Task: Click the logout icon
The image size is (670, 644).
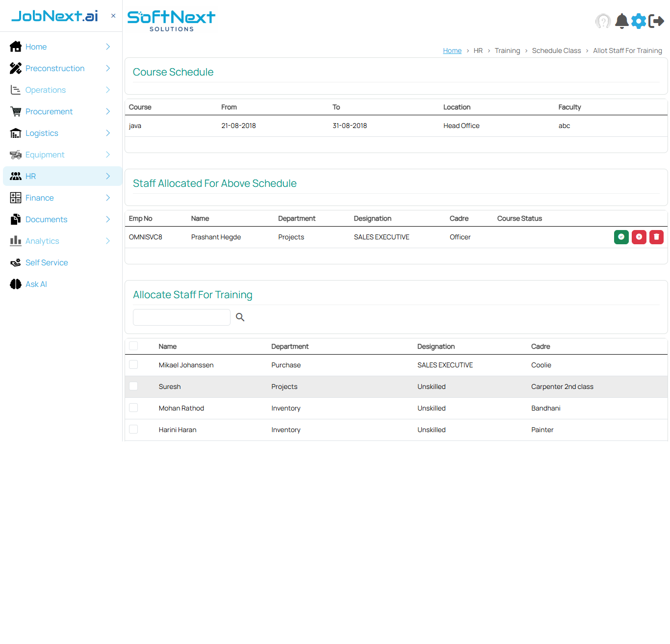Action: tap(657, 21)
